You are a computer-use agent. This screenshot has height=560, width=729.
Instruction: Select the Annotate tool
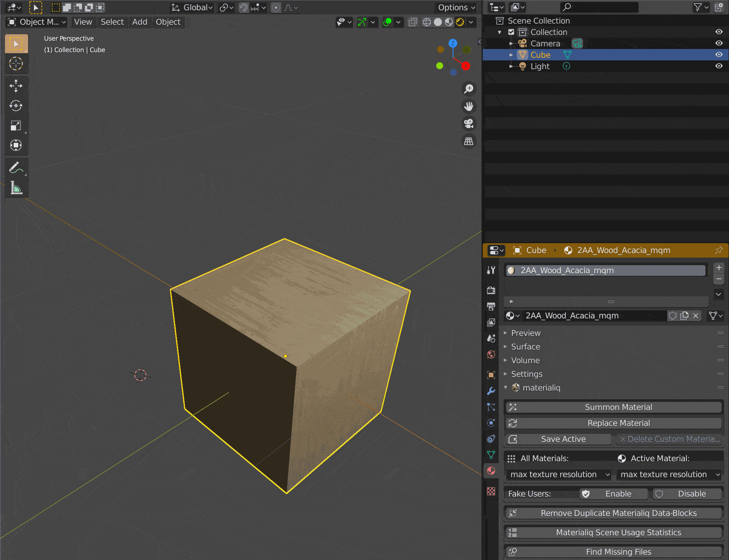(16, 167)
